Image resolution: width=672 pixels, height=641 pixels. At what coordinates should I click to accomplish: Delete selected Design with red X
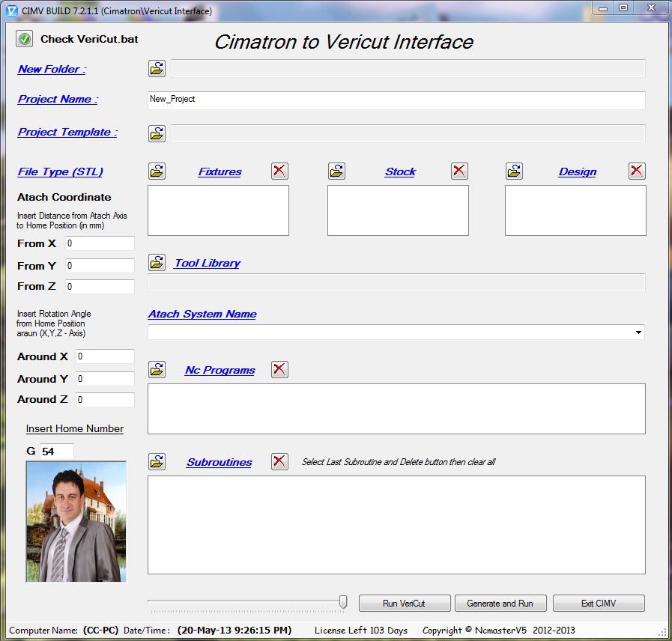click(637, 171)
